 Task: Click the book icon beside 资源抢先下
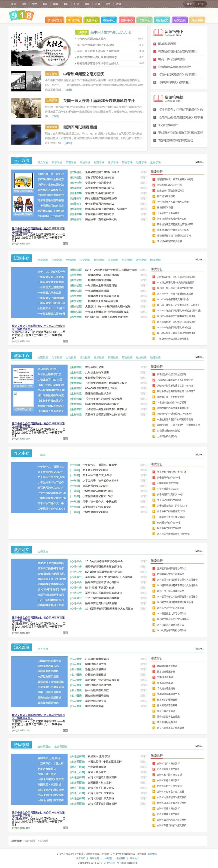158,32
